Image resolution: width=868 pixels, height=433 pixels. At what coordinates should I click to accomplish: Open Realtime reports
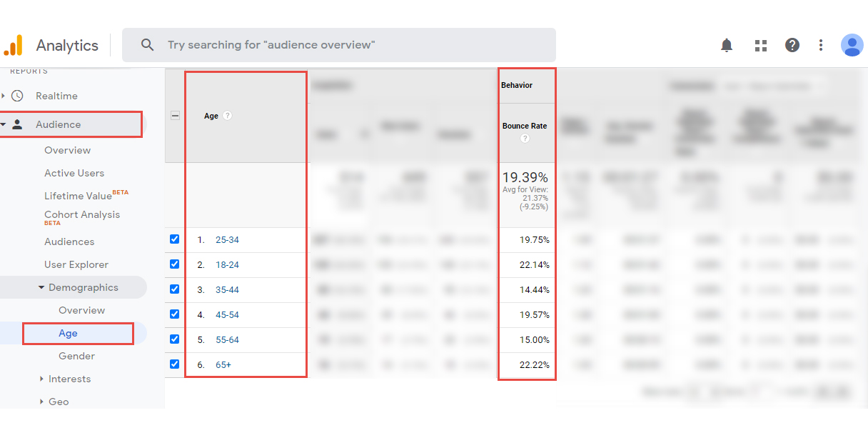56,96
